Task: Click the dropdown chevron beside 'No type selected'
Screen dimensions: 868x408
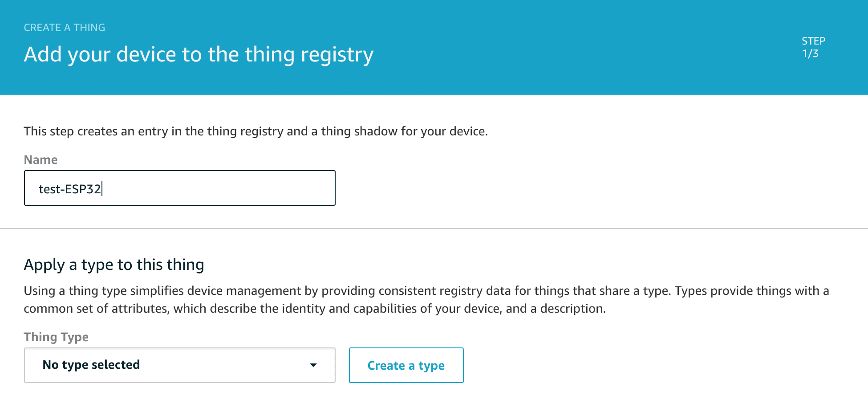Action: 314,365
